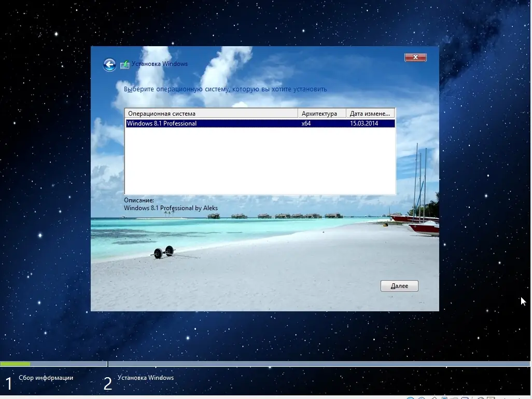Click the description text Windows 8.1 Professional by Aleks

click(171, 208)
